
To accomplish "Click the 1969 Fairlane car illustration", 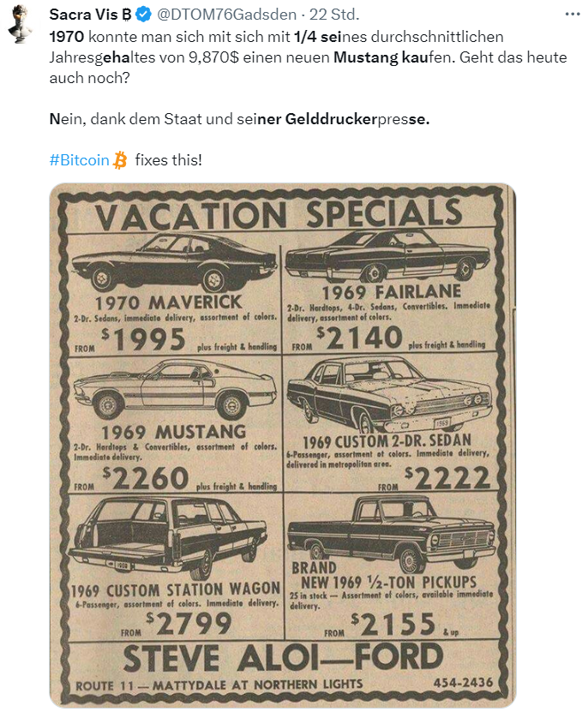I will (388, 255).
